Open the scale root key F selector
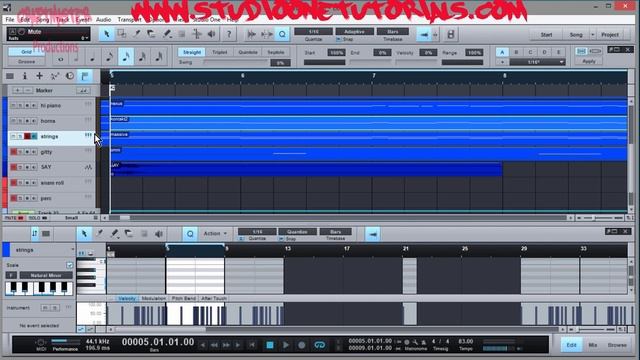The image size is (640, 360). (11, 276)
